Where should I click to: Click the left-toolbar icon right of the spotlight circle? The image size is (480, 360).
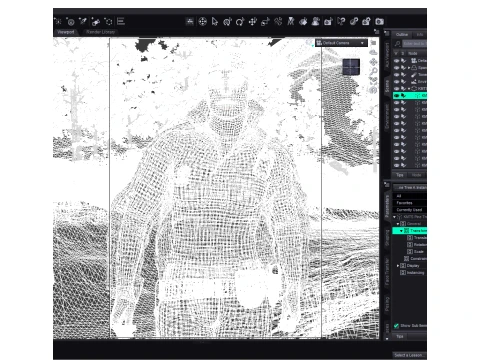pyautogui.click(x=83, y=22)
